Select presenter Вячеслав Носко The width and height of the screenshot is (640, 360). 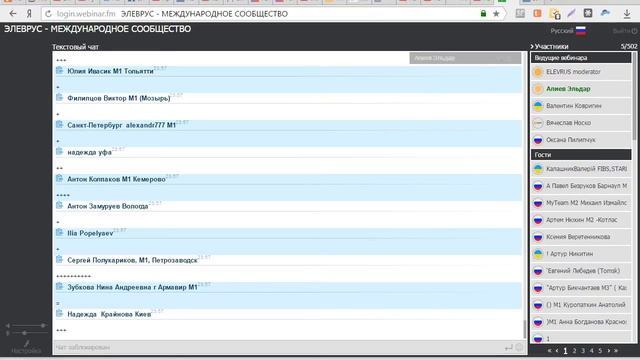[581, 123]
